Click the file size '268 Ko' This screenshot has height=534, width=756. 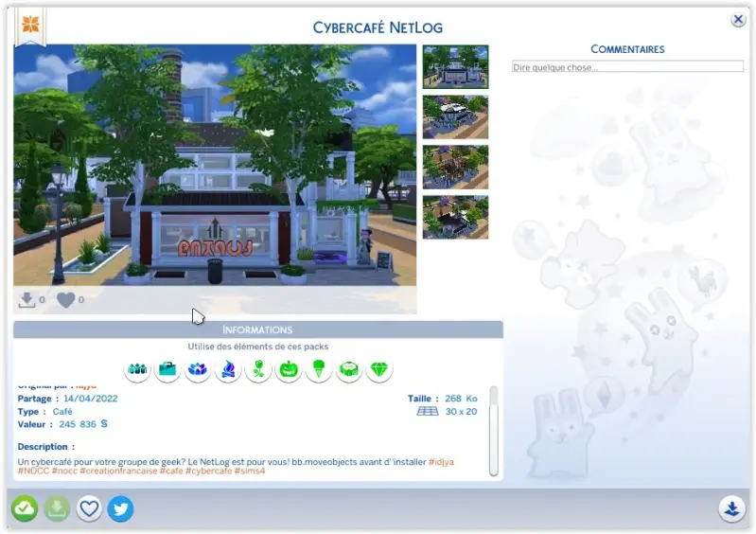(461, 399)
